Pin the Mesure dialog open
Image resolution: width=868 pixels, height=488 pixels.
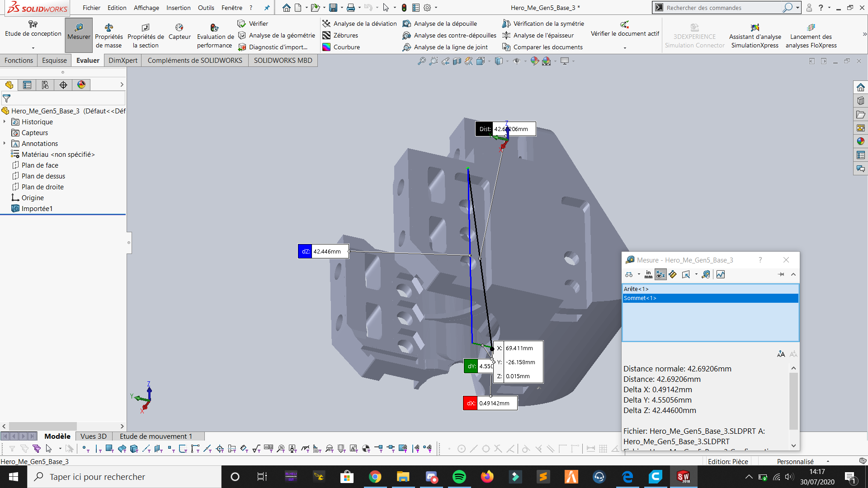[x=781, y=274]
